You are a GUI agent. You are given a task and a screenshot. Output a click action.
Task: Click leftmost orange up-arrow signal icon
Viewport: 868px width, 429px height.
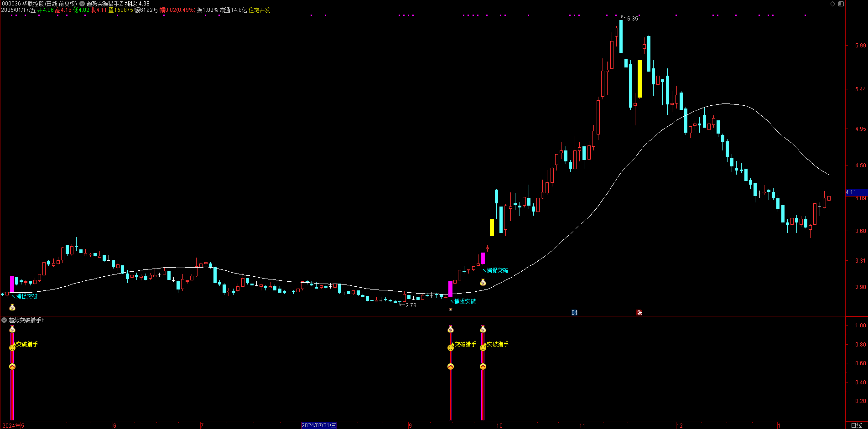pos(12,367)
